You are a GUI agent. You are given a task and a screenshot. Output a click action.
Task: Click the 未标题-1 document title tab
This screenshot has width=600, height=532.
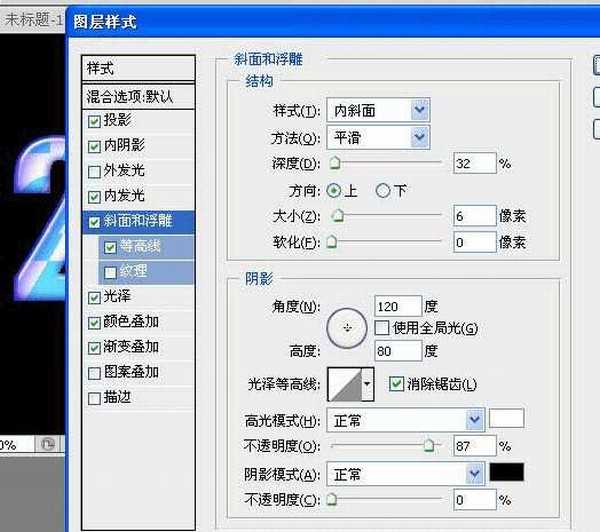pyautogui.click(x=33, y=19)
